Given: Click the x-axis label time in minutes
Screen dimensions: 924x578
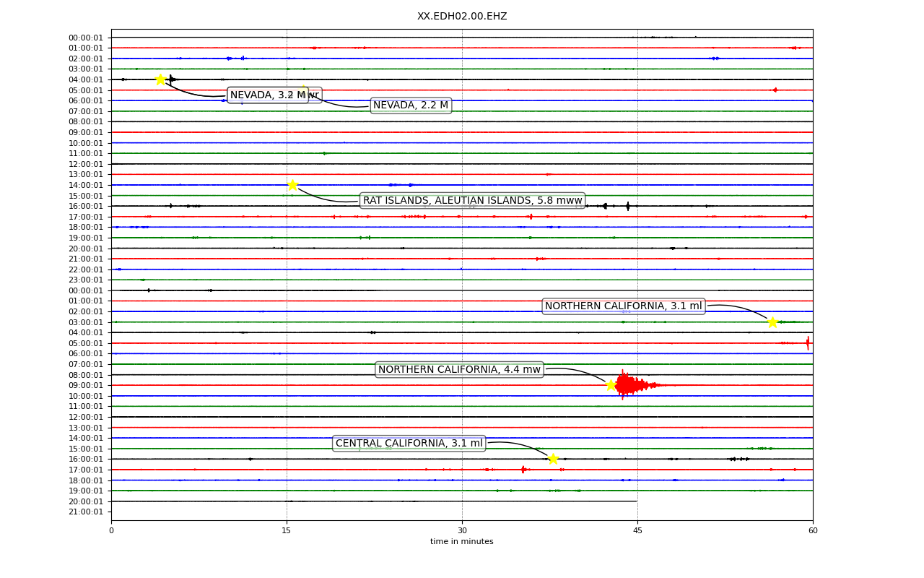Looking at the screenshot, I should point(462,542).
